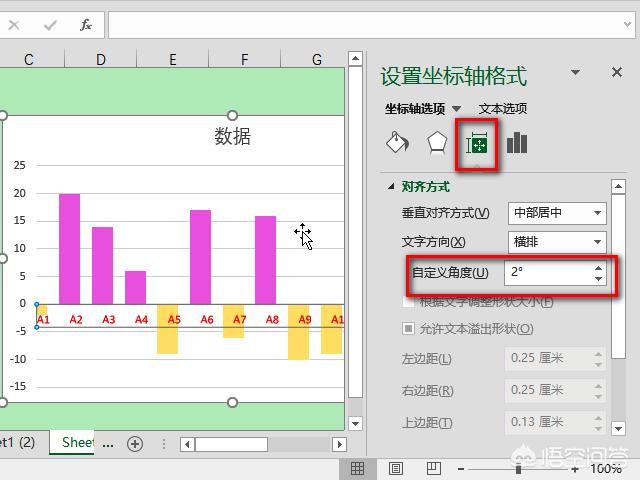Select column F header
The height and width of the screenshot is (480, 640).
(244, 60)
